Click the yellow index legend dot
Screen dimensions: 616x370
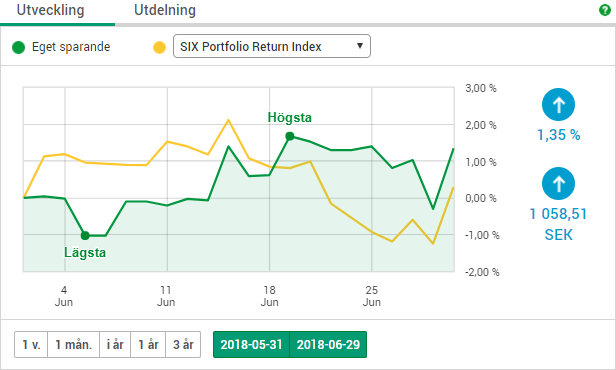(159, 48)
